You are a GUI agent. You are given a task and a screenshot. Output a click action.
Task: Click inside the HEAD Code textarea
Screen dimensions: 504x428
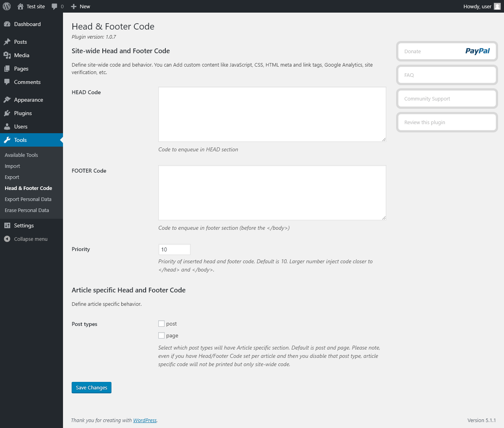tap(272, 114)
